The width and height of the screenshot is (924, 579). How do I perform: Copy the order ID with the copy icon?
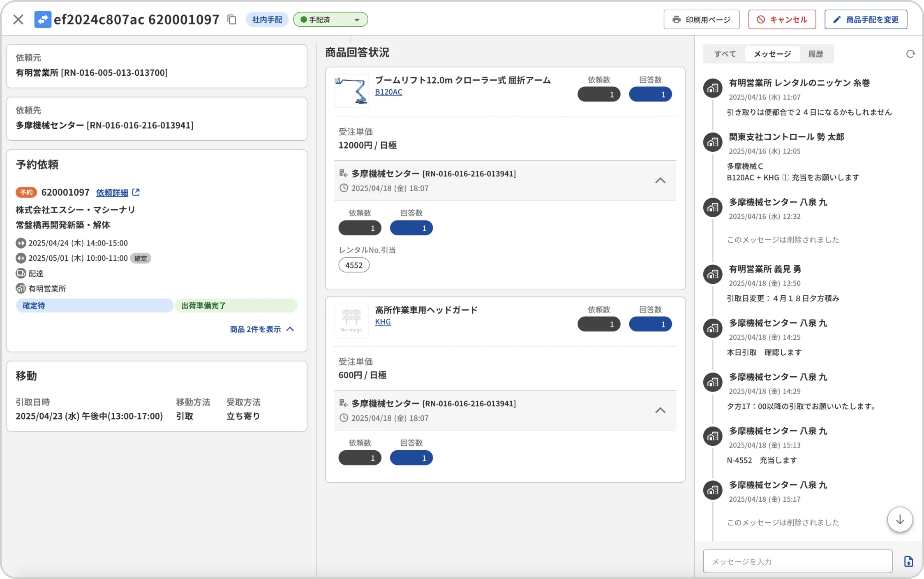(x=232, y=19)
